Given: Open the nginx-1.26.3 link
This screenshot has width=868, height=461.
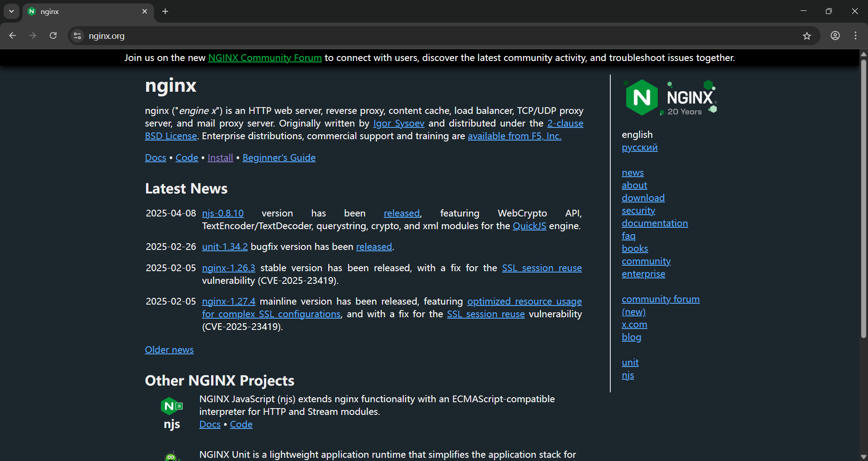Looking at the screenshot, I should coord(228,268).
